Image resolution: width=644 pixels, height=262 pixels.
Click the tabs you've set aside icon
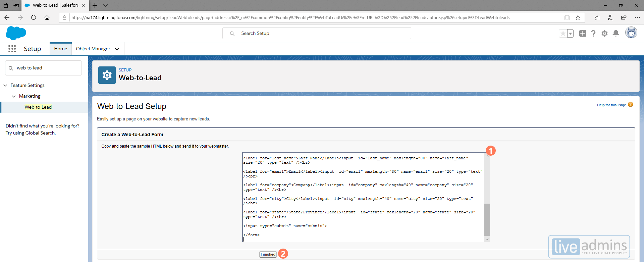point(5,5)
